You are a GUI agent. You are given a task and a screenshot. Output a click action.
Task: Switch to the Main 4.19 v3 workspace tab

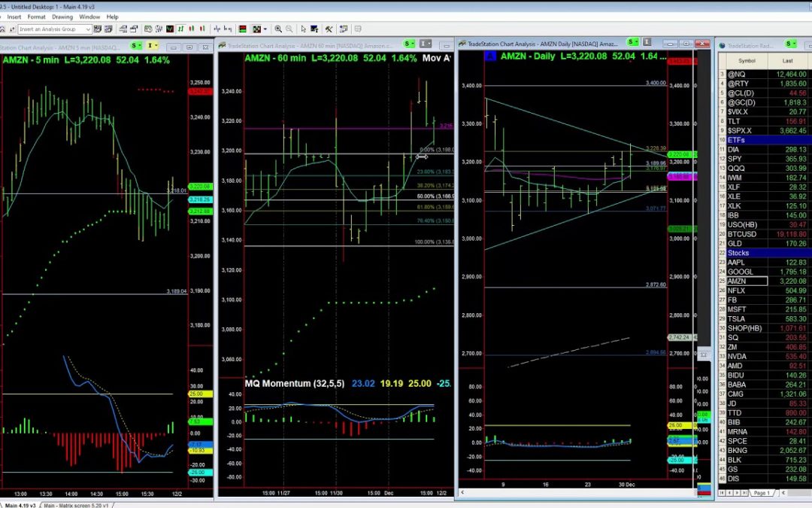tap(19, 505)
